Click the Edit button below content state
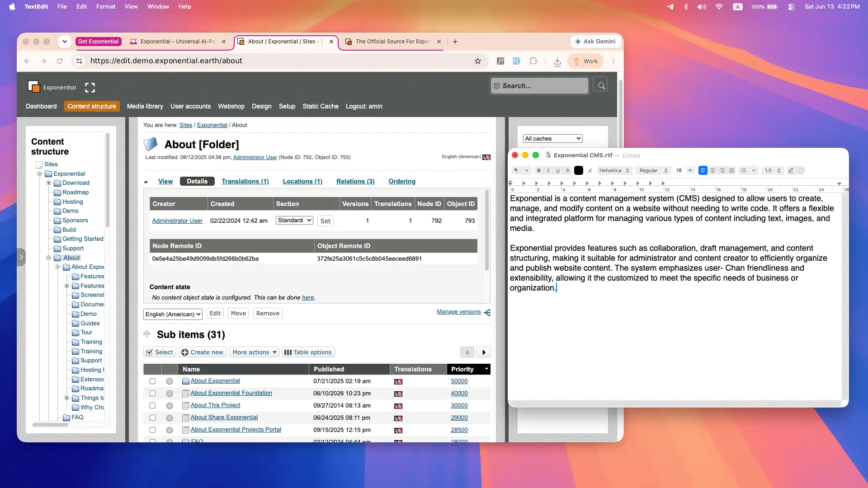The height and width of the screenshot is (488, 868). [215, 314]
